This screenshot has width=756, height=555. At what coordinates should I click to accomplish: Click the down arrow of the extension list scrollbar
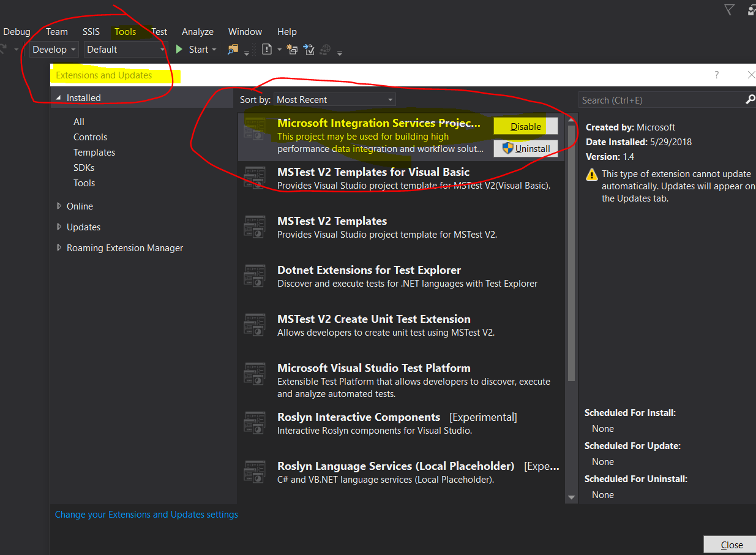pos(571,497)
